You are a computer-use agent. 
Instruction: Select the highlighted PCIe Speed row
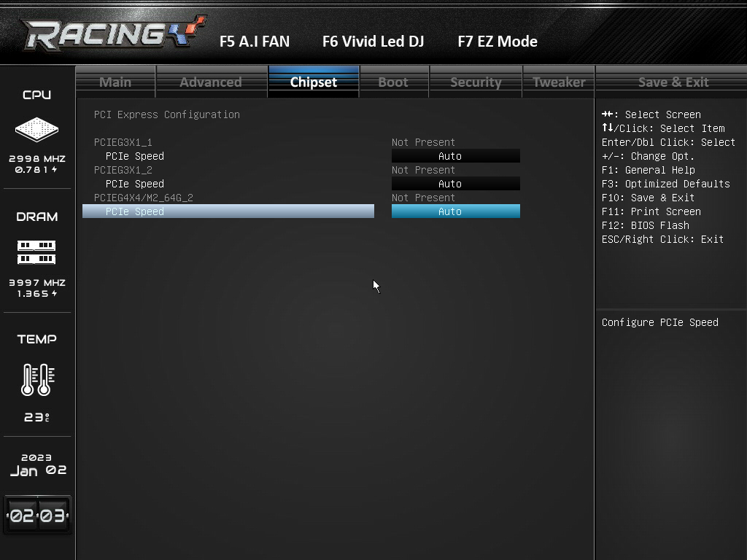(228, 211)
